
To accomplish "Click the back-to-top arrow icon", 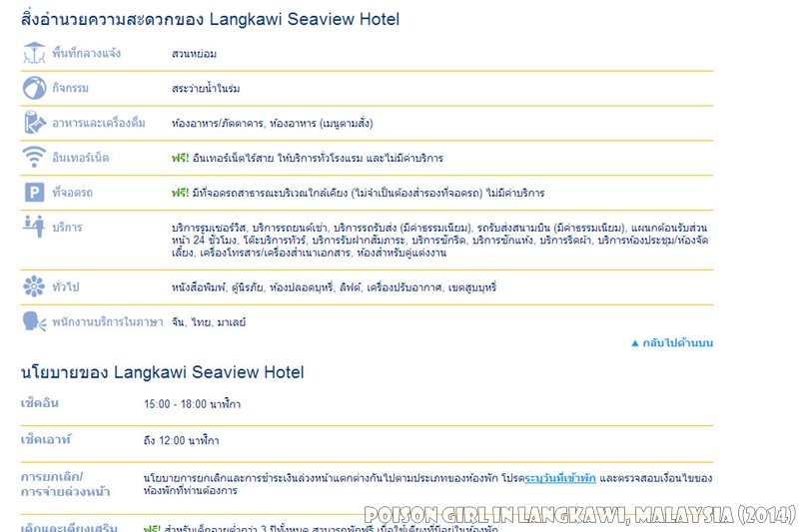I will 635,343.
